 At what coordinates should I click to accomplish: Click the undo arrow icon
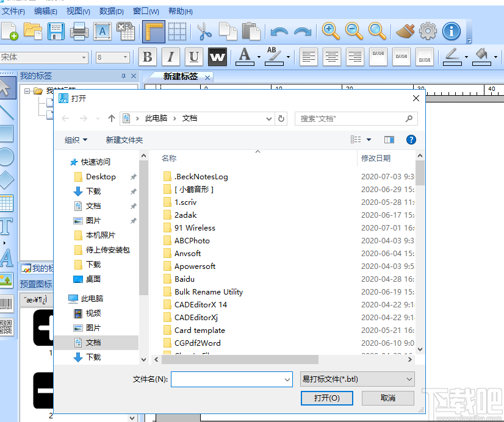click(279, 32)
